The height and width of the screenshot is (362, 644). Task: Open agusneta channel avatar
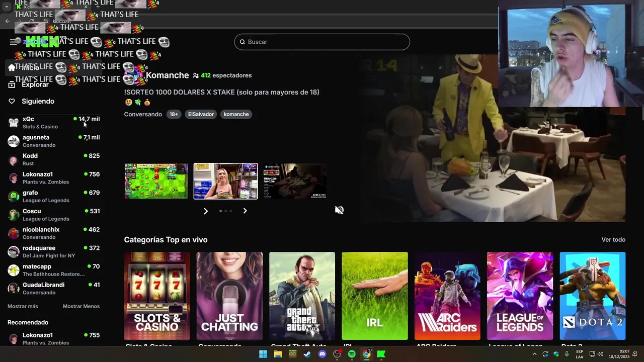(x=14, y=141)
